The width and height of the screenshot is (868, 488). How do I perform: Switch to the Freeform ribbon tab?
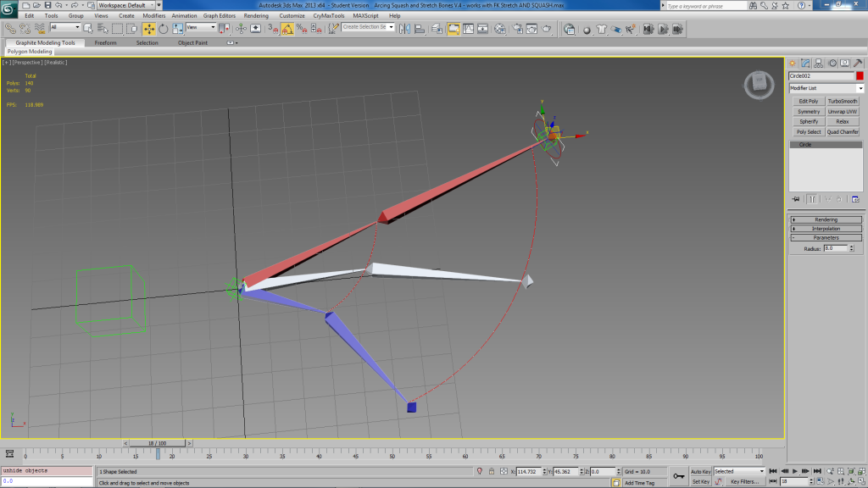[106, 42]
